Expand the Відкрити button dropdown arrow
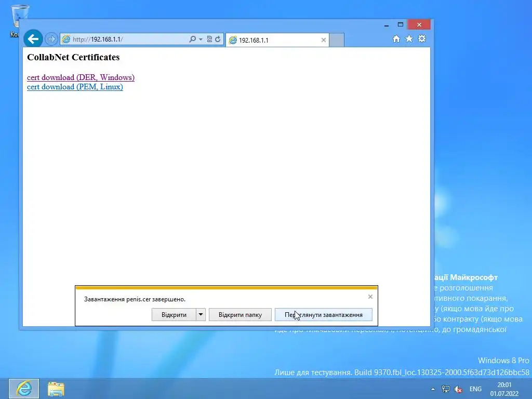 (201, 314)
